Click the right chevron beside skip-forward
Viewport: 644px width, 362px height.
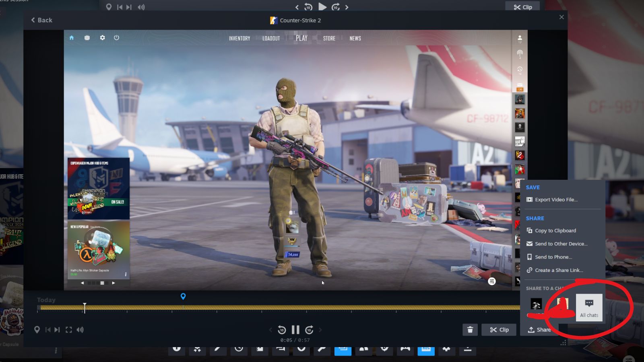point(320,329)
